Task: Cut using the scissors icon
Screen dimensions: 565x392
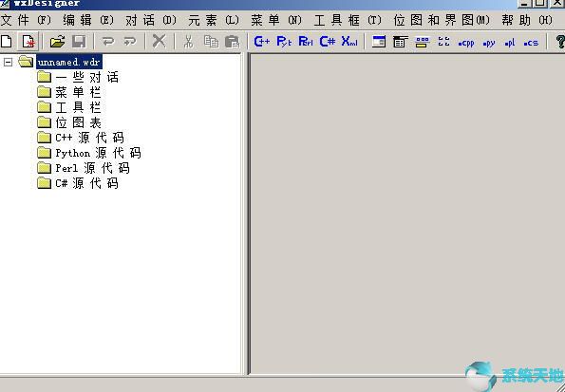Action: [x=188, y=42]
